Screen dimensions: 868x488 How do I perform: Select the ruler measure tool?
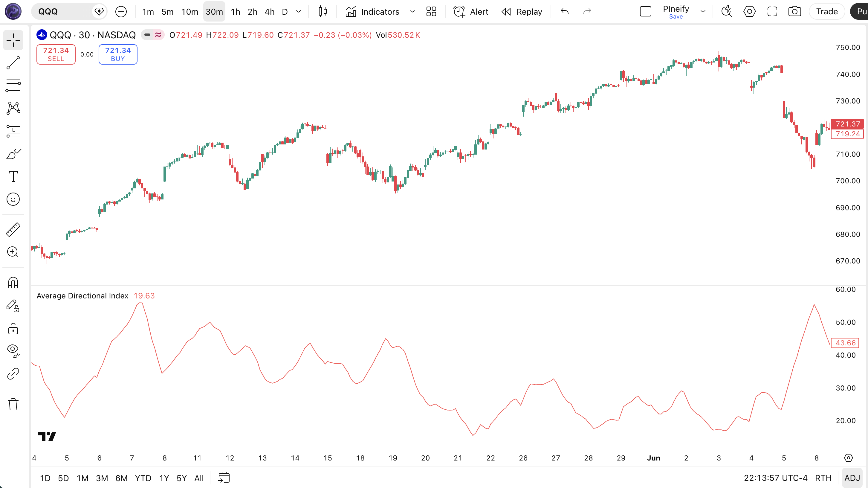13,230
